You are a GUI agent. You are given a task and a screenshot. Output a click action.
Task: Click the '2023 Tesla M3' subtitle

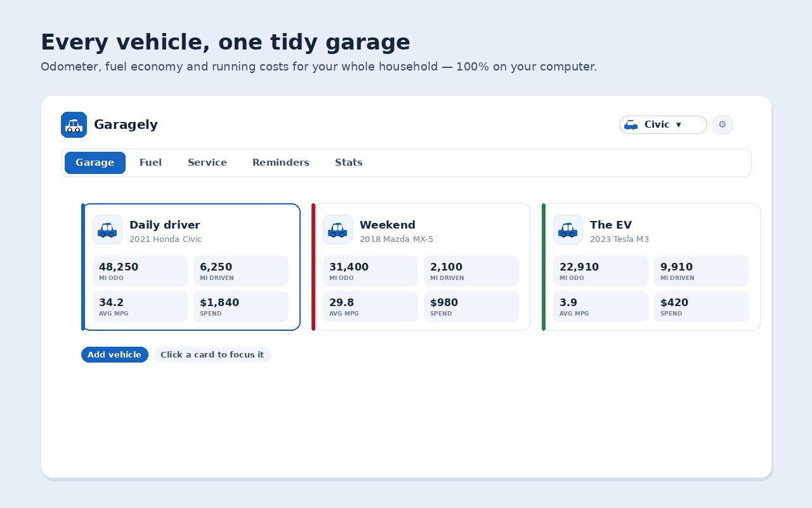[x=619, y=239]
